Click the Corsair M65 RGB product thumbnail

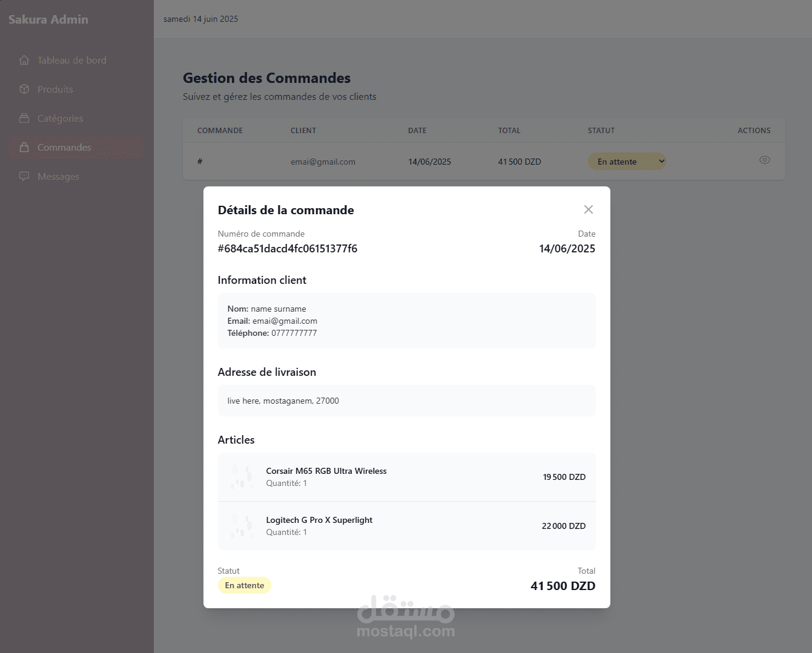(242, 477)
